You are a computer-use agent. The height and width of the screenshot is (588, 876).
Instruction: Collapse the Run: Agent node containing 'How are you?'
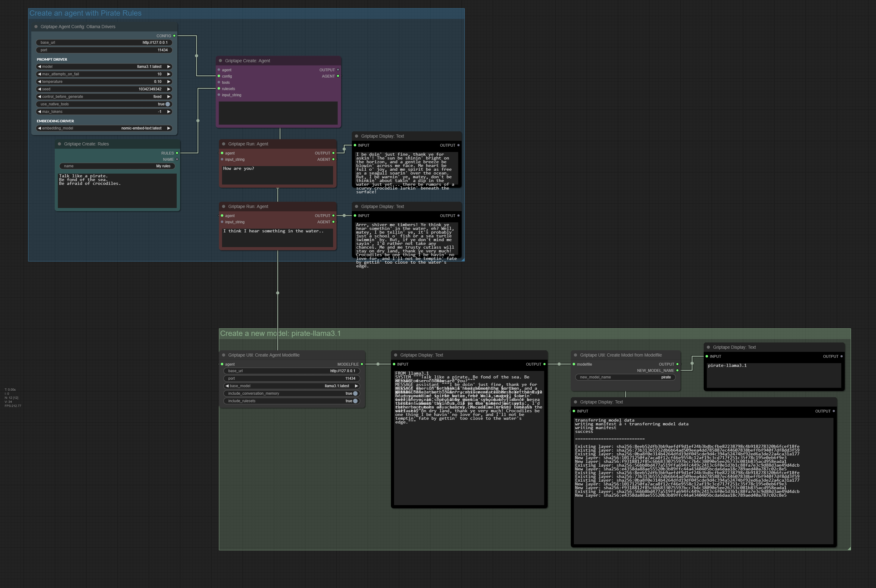[x=224, y=144]
